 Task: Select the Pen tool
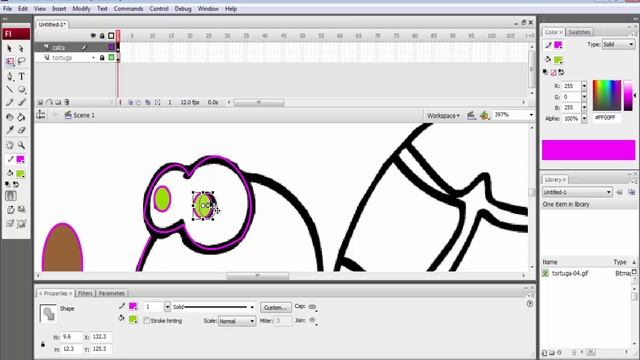tap(10, 76)
